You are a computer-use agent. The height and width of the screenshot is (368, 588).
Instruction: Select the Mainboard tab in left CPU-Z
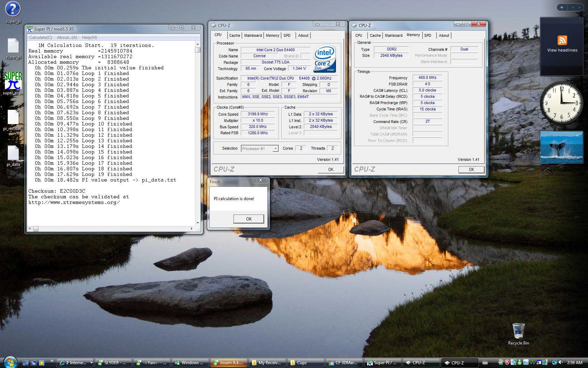[253, 35]
